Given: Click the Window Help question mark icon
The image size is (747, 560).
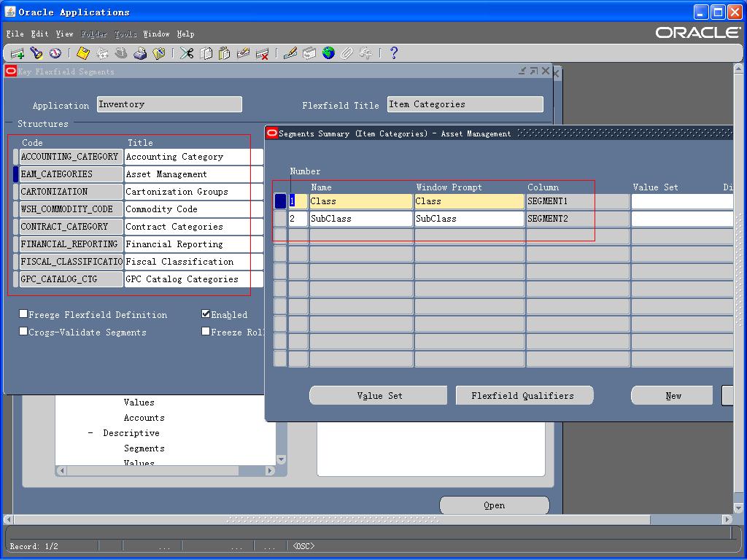Looking at the screenshot, I should [393, 53].
